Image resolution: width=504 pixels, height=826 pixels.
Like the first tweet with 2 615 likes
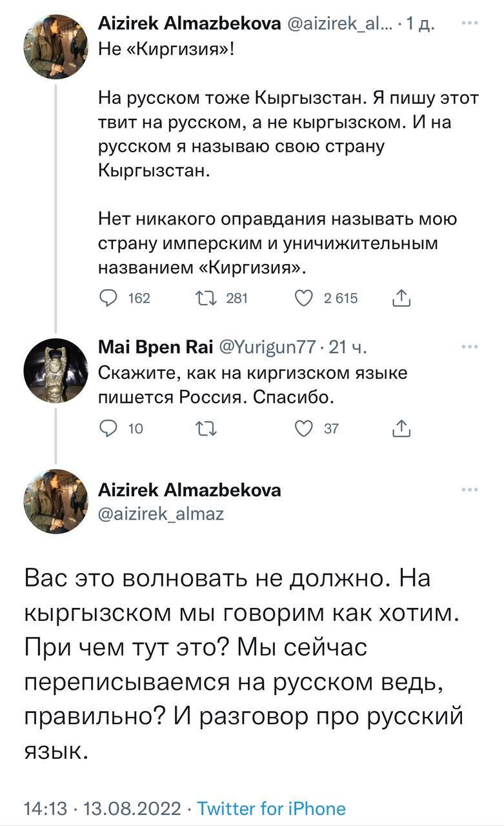(303, 297)
